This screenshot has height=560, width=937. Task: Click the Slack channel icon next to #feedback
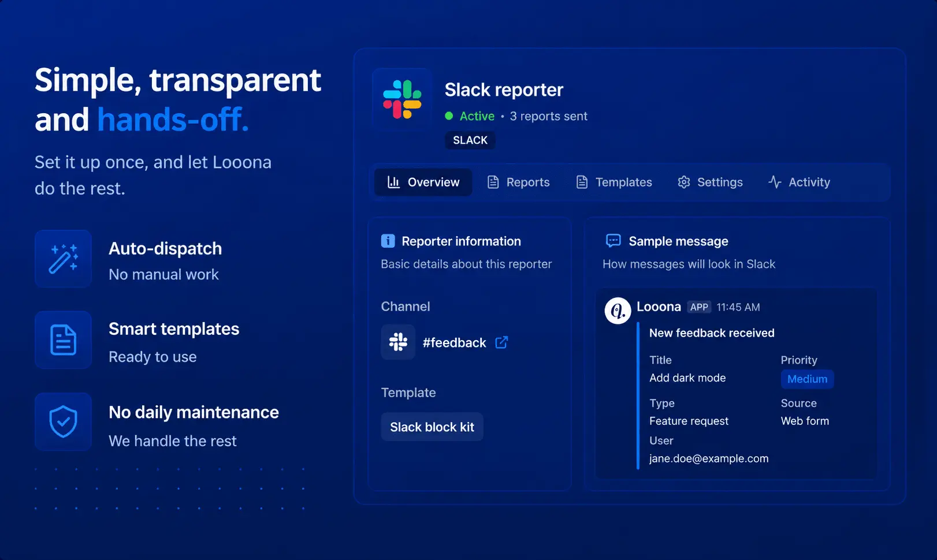[398, 342]
